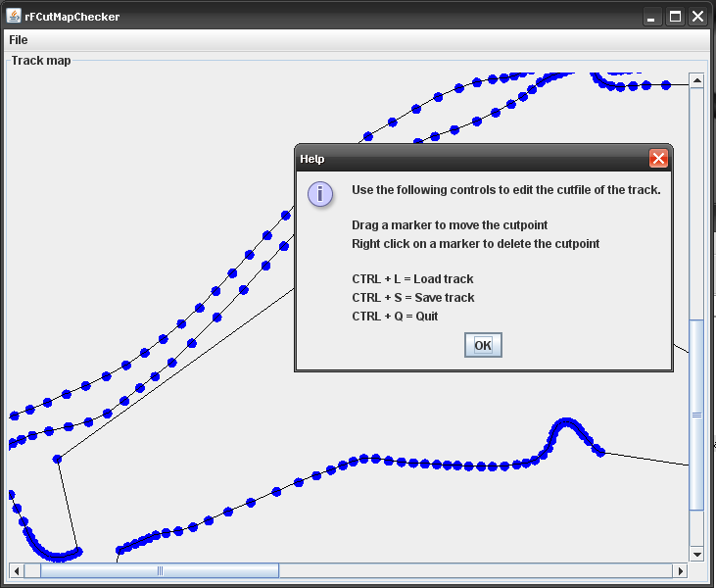Click the horizontal scrollbar left arrow
This screenshot has width=716, height=588.
coord(17,570)
